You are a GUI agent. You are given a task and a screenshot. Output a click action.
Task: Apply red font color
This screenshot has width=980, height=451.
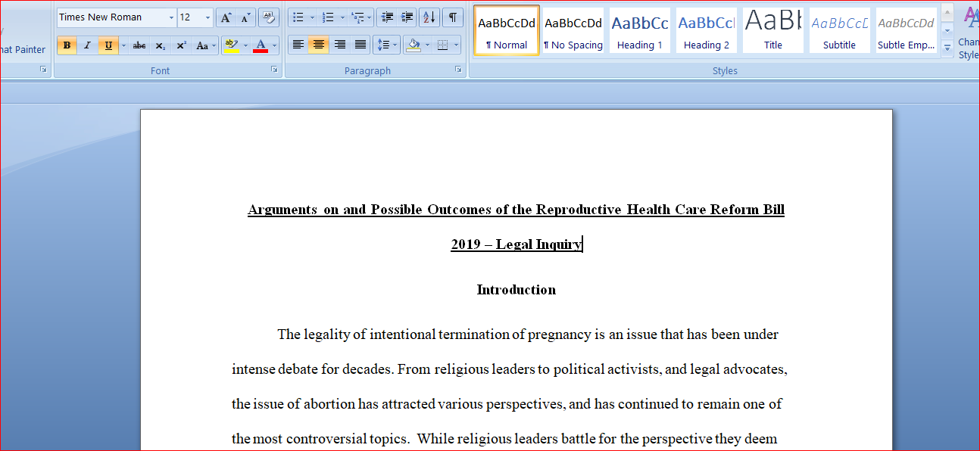tap(261, 45)
